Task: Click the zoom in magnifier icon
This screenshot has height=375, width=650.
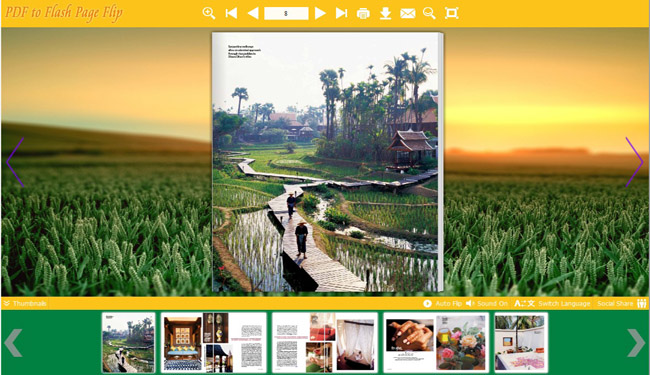Action: point(209,13)
